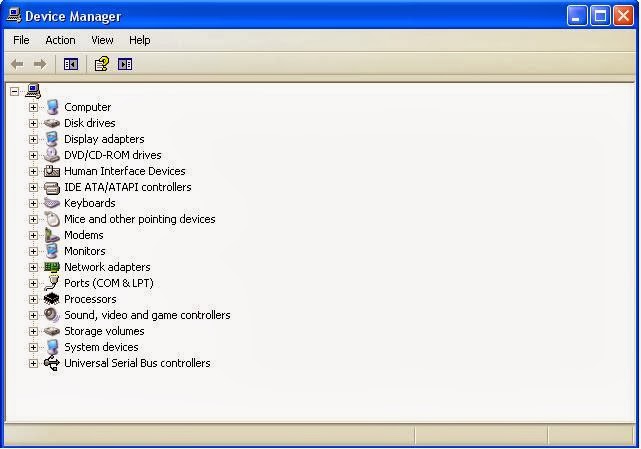Select the DVD/CD-ROM drives icon
Screen dimensions: 641x449
(52, 155)
